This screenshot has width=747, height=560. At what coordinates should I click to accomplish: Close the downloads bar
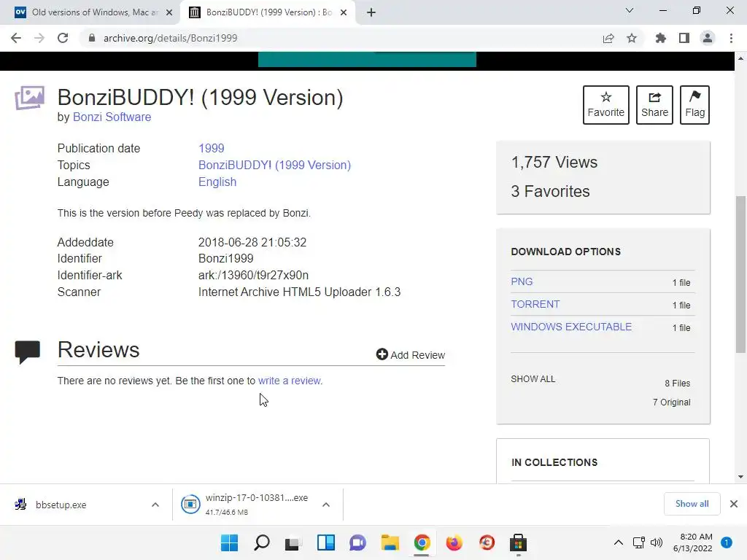point(734,504)
